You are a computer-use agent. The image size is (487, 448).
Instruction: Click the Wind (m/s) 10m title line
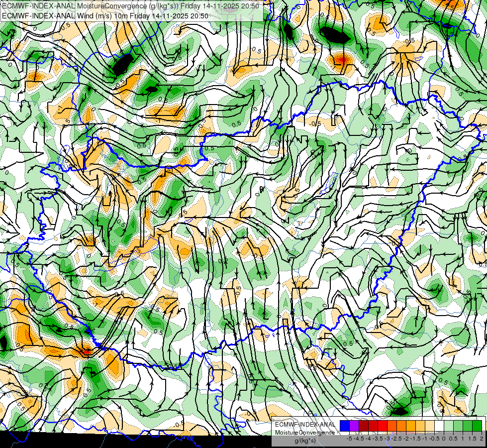105,16
